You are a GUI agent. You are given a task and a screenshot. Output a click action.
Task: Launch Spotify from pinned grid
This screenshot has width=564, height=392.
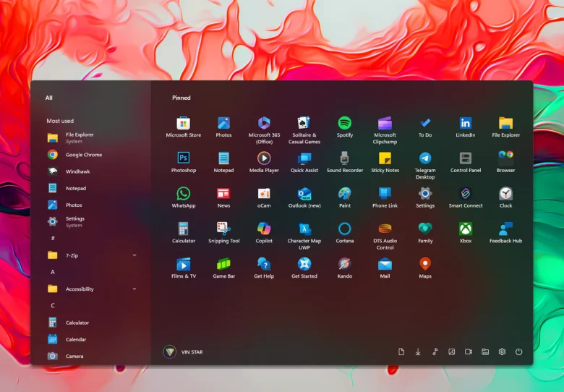pos(345,127)
